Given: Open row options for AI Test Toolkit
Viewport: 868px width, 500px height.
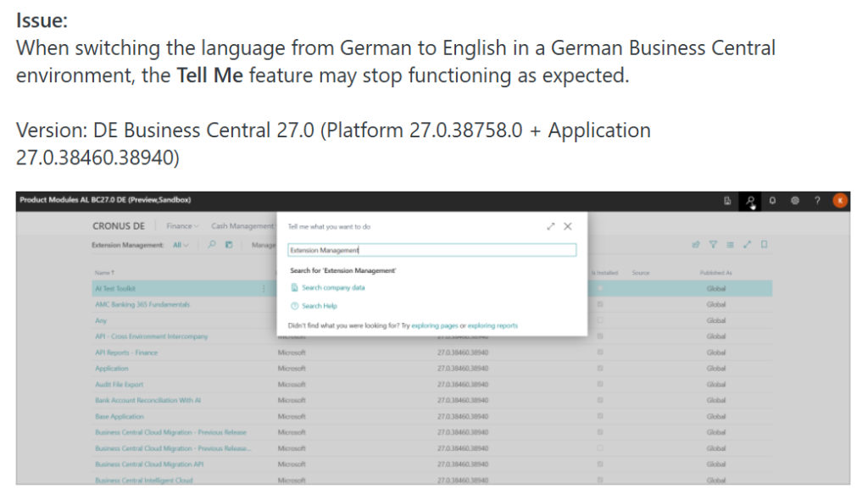Looking at the screenshot, I should pos(264,288).
